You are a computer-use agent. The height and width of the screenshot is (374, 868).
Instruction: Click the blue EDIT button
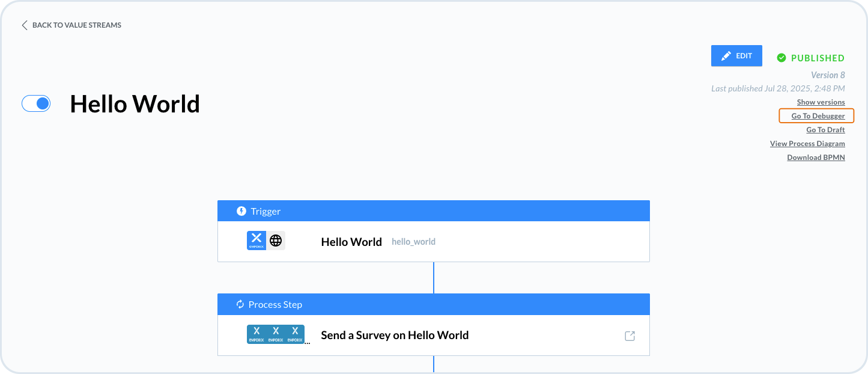pyautogui.click(x=736, y=56)
